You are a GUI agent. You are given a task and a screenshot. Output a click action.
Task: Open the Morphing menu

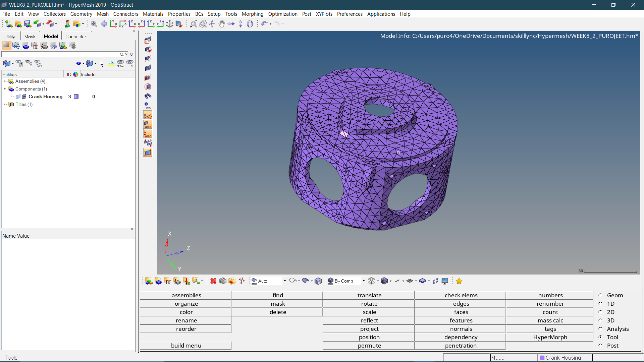(x=252, y=14)
